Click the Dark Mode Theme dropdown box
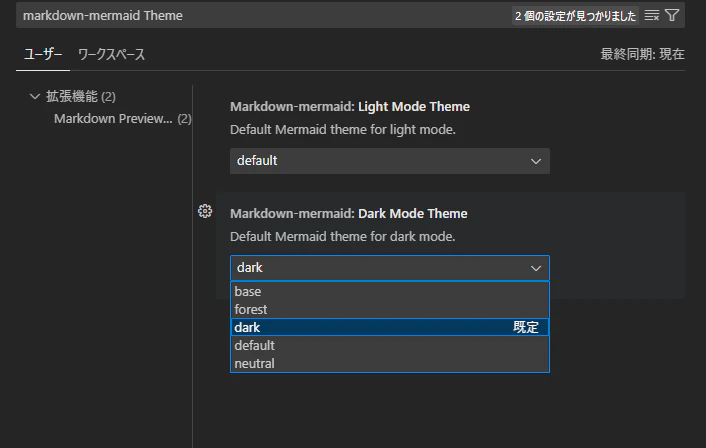 [389, 268]
